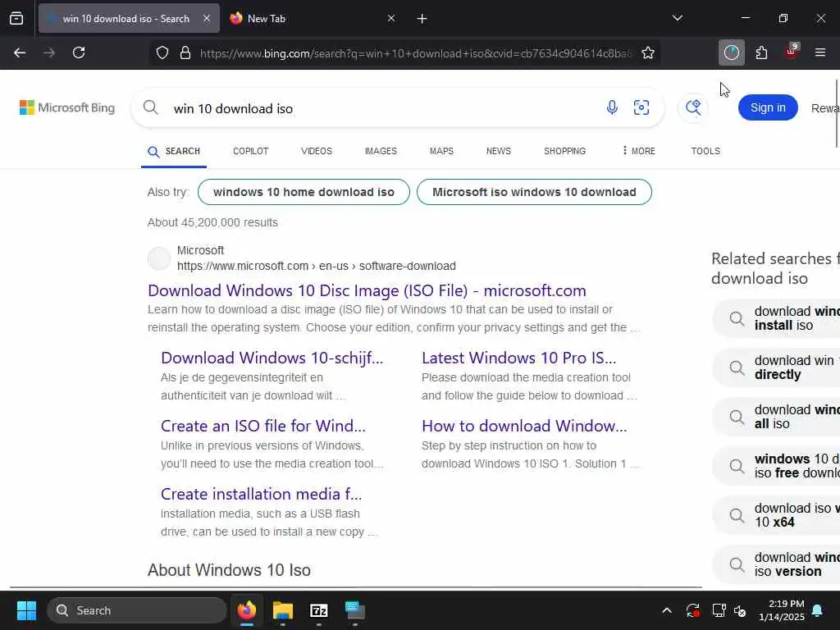Click the Bing URL in the address bar
The width and height of the screenshot is (840, 630).
pos(416,53)
